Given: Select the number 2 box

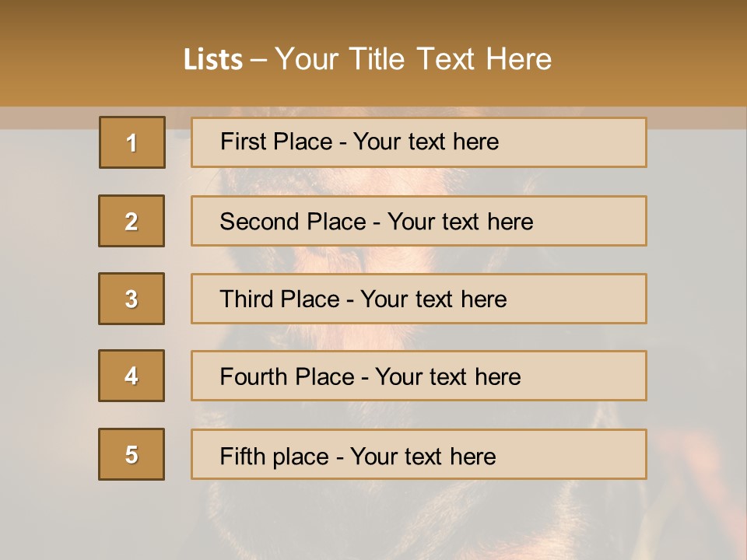Looking at the screenshot, I should pyautogui.click(x=132, y=221).
